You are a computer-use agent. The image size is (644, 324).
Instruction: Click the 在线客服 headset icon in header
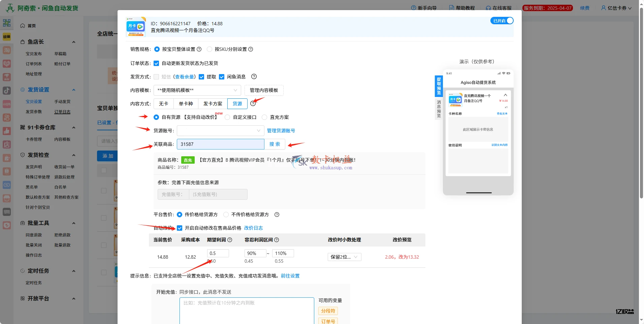click(x=488, y=8)
